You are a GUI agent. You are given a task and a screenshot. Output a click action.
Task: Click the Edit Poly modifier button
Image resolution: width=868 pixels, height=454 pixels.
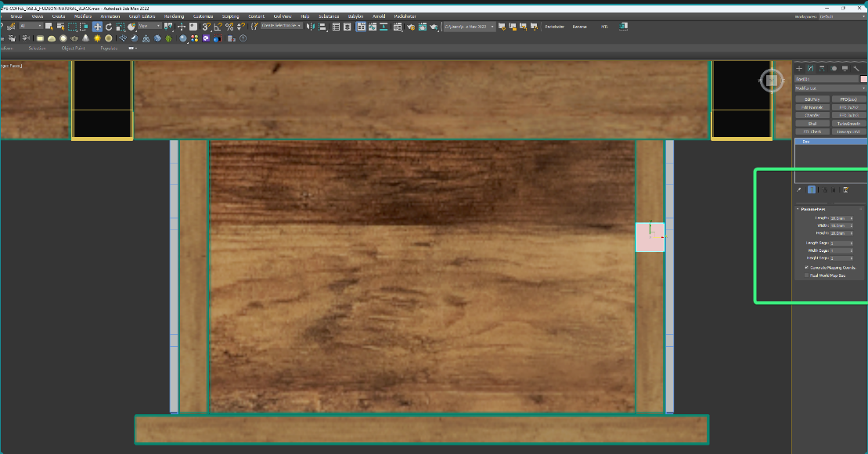click(x=812, y=99)
